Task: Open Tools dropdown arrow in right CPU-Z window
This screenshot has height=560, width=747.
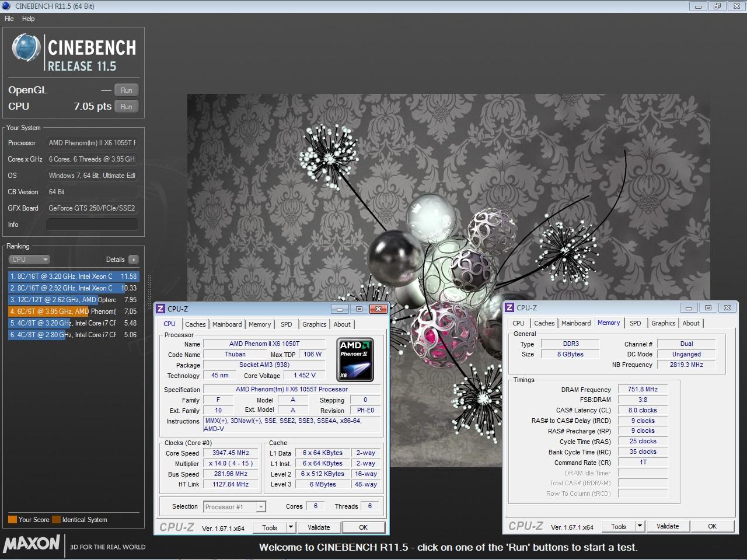Action: [x=640, y=526]
